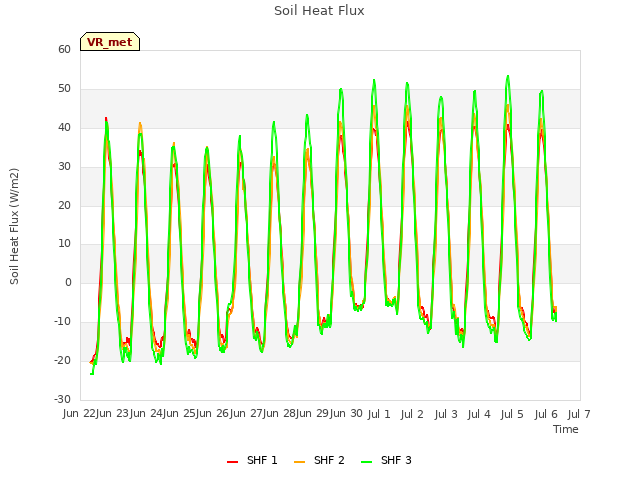
Task: Click the VR_met annotation label
Action: [110, 42]
